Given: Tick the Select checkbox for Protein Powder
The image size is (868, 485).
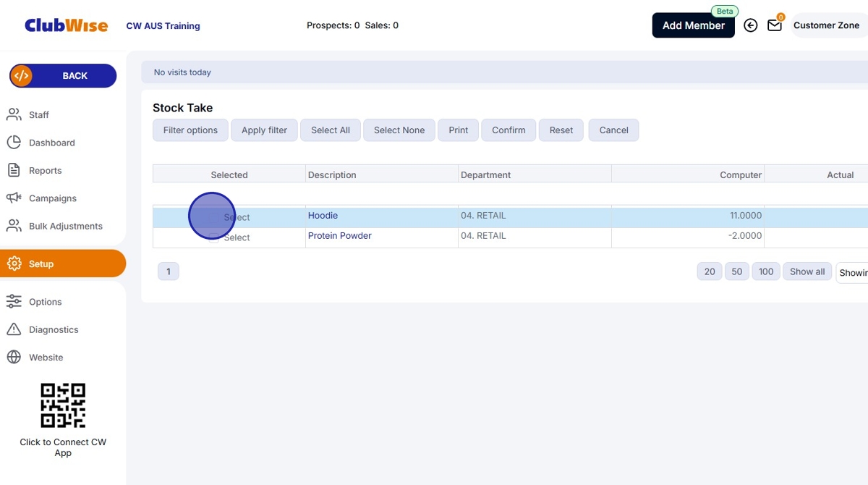Looking at the screenshot, I should coord(214,237).
